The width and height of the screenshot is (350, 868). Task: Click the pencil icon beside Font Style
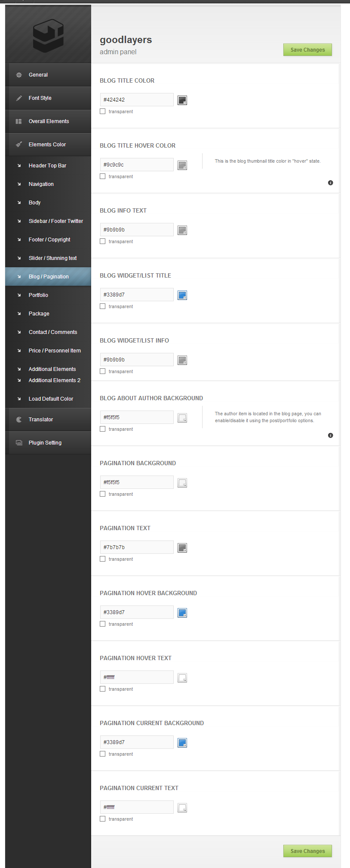point(19,98)
